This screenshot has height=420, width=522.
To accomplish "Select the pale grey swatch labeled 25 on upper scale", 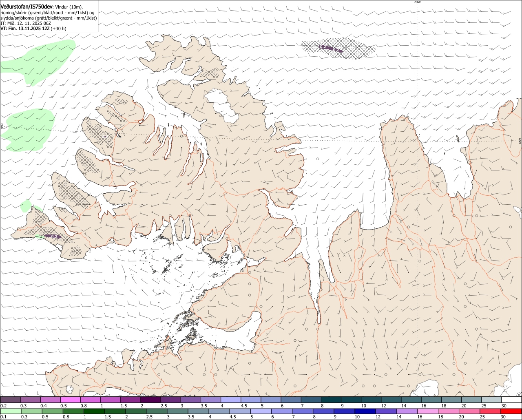I will coord(491,400).
